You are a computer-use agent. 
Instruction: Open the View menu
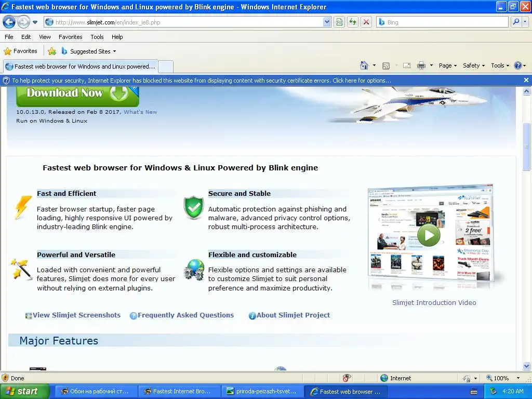(45, 37)
